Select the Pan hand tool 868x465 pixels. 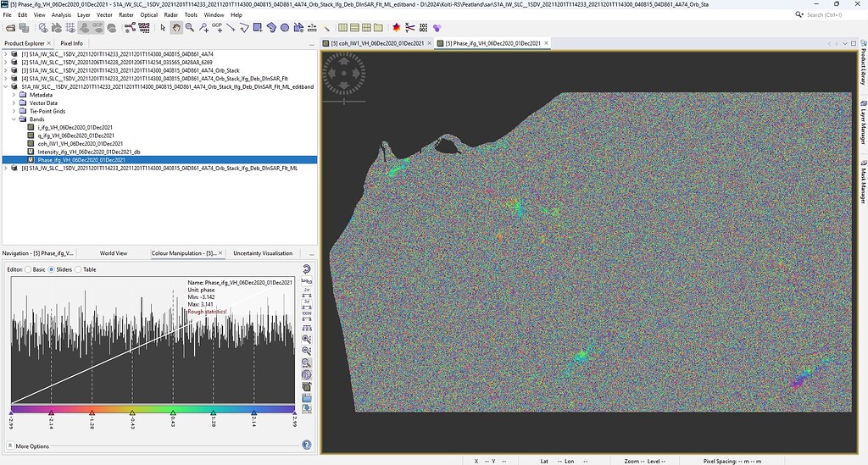point(176,28)
